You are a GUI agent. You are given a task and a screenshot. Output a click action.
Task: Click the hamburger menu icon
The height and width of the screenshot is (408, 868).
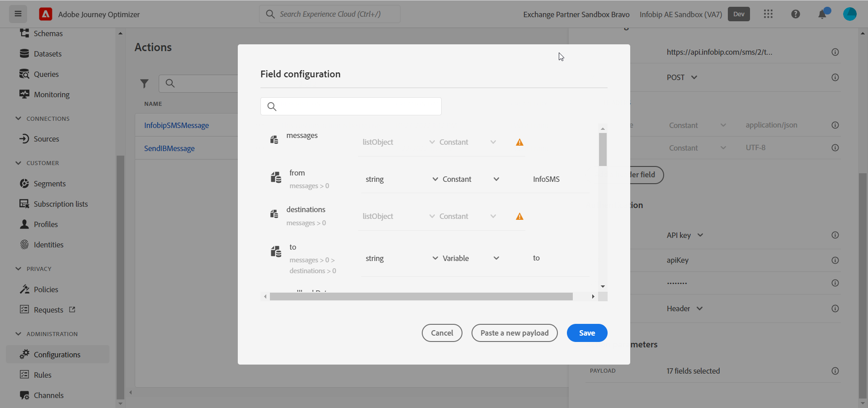click(18, 14)
